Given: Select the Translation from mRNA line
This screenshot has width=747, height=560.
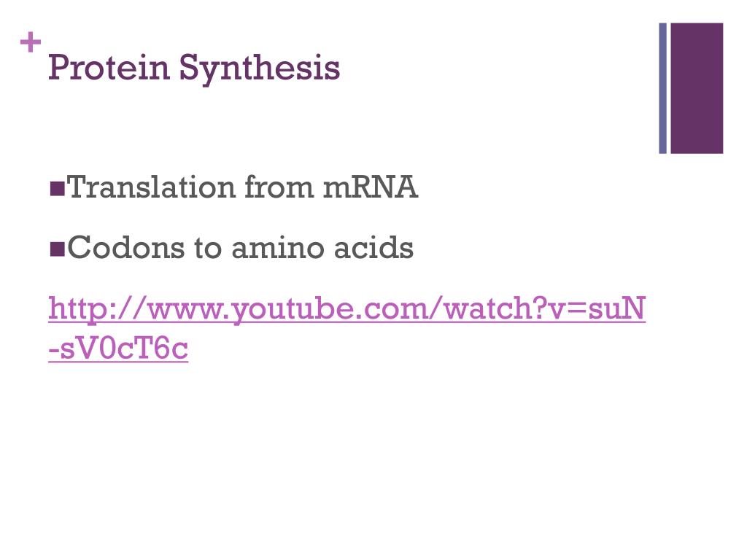Looking at the screenshot, I should pos(233,187).
